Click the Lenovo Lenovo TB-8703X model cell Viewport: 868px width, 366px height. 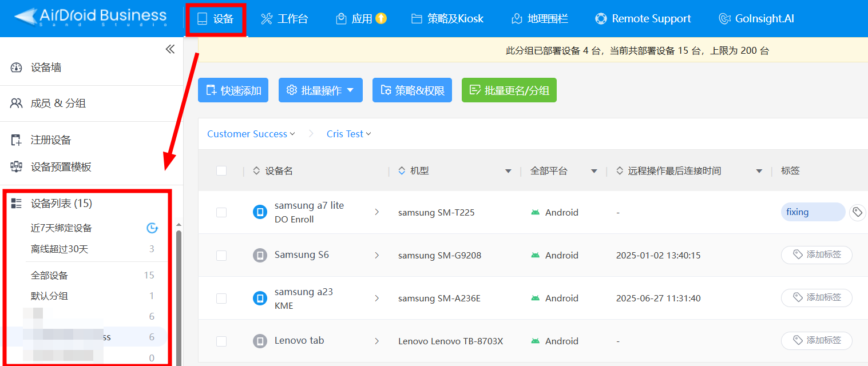tap(450, 341)
